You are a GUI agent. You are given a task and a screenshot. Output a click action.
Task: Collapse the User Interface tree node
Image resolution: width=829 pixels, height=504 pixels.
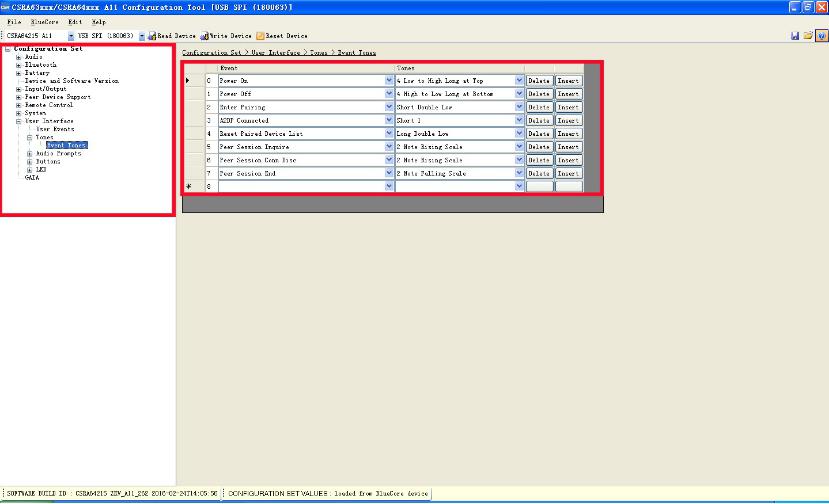(x=18, y=121)
